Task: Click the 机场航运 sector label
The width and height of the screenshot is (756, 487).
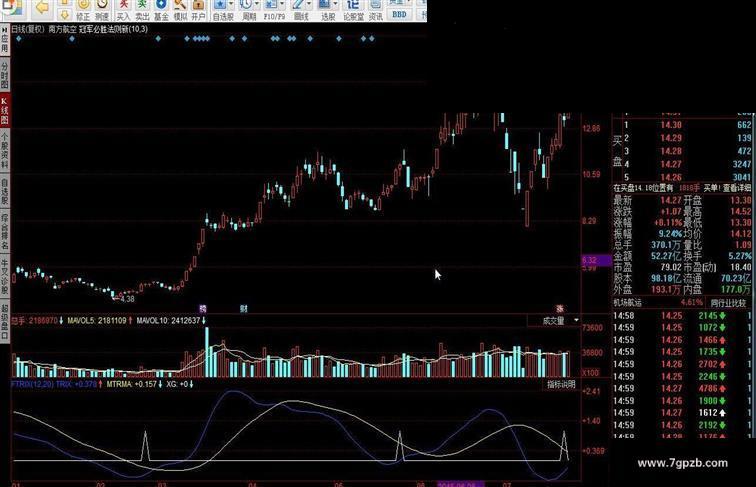Action: pos(627,303)
